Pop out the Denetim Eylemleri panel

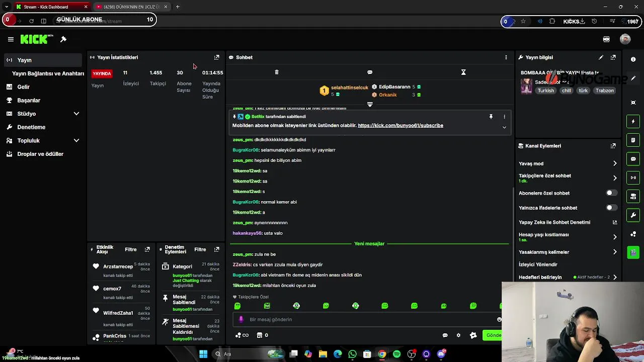point(217,249)
